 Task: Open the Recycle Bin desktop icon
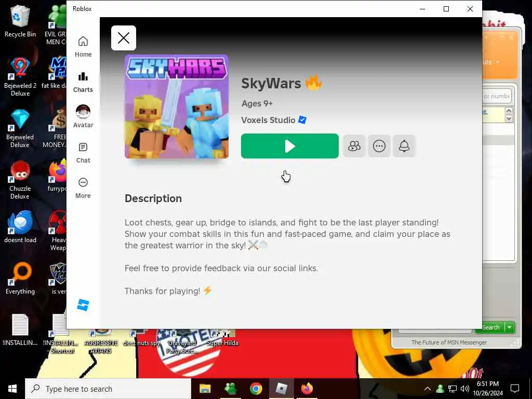(20, 21)
